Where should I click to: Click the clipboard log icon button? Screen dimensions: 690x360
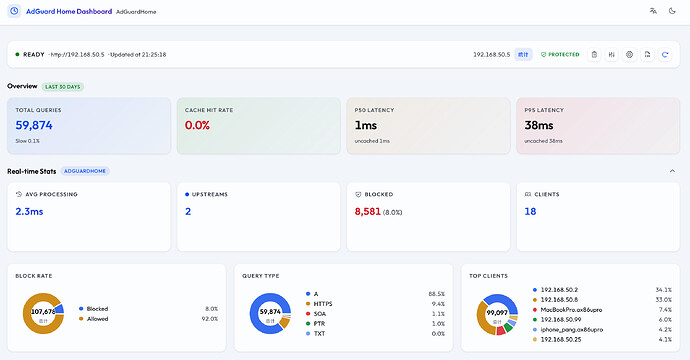[594, 55]
